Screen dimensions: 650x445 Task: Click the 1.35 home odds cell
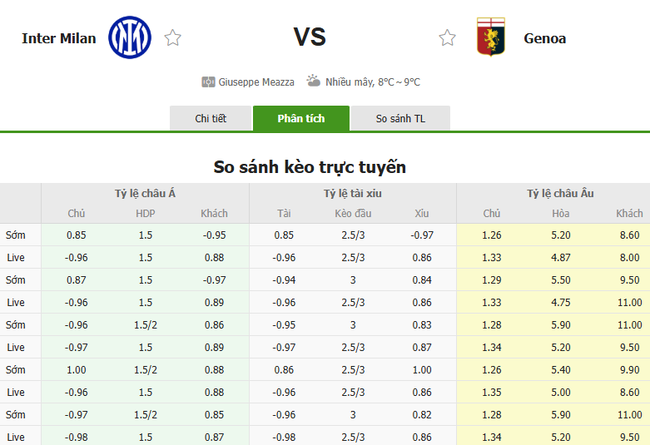[491, 392]
